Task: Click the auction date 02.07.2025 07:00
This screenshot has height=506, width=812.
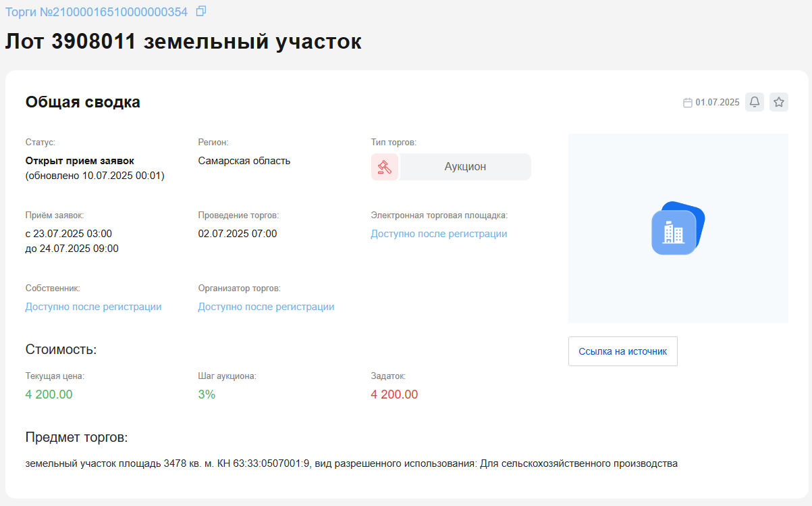Action: (x=238, y=234)
